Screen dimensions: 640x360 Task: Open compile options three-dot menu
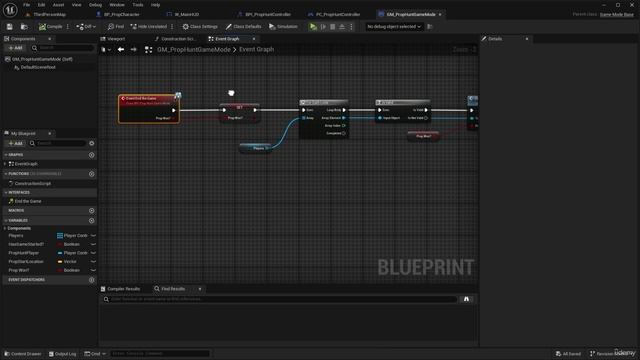pyautogui.click(x=68, y=27)
